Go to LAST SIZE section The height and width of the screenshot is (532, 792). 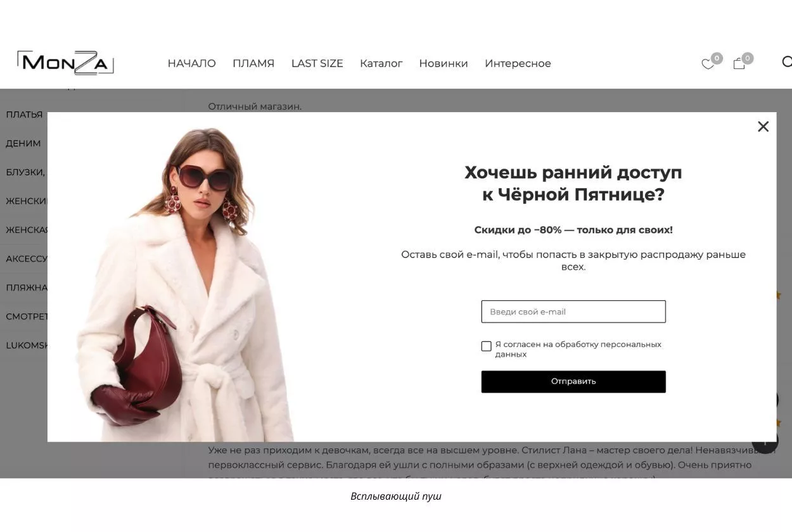coord(317,63)
